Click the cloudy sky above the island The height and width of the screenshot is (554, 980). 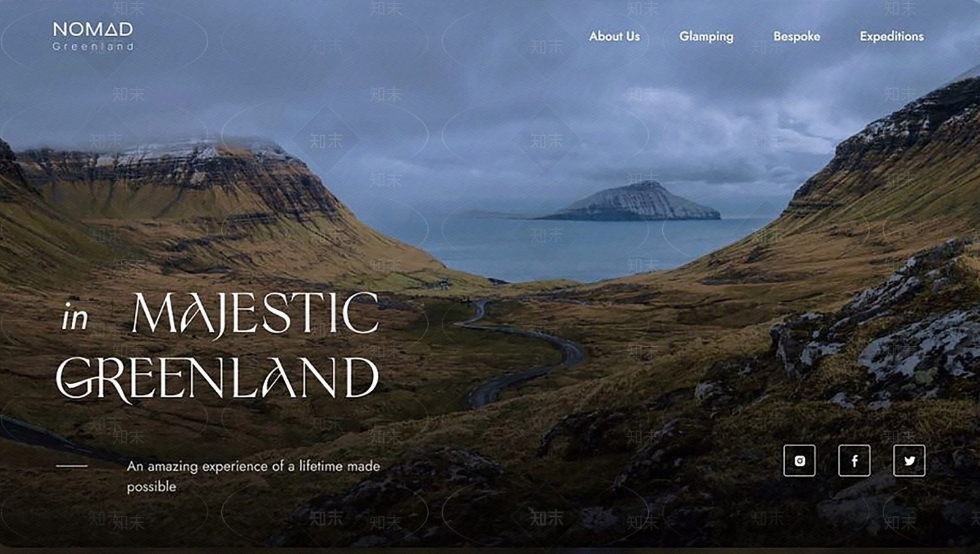coord(612,122)
